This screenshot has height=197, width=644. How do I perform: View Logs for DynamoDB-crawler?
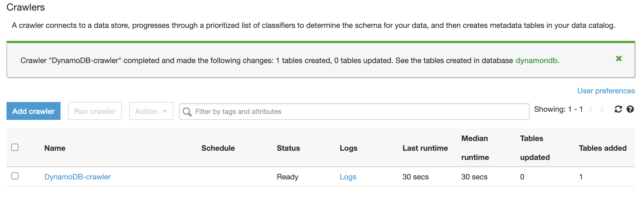(348, 177)
